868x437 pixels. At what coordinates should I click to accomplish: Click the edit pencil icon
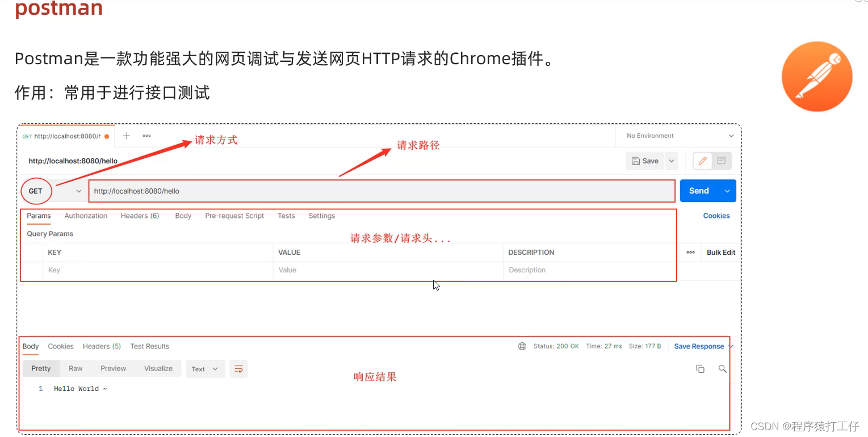[x=702, y=161]
